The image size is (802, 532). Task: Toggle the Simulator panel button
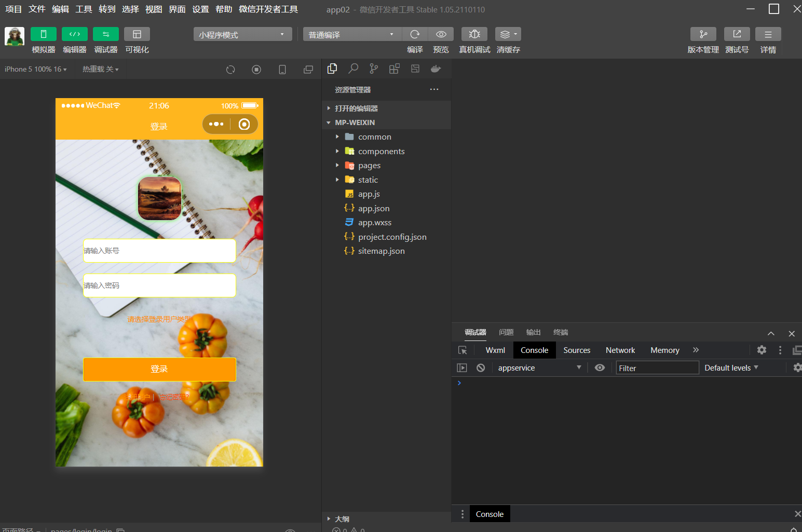click(x=44, y=34)
